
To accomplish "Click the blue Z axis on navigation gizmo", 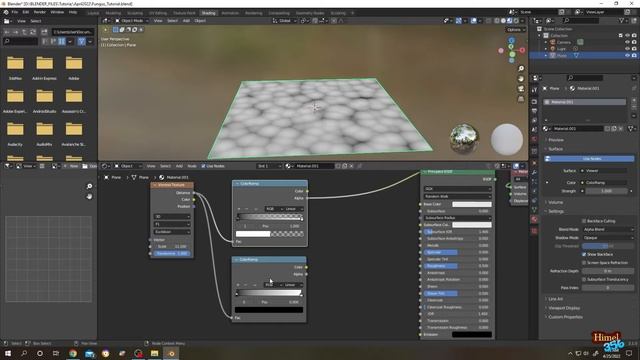I will pos(511,40).
